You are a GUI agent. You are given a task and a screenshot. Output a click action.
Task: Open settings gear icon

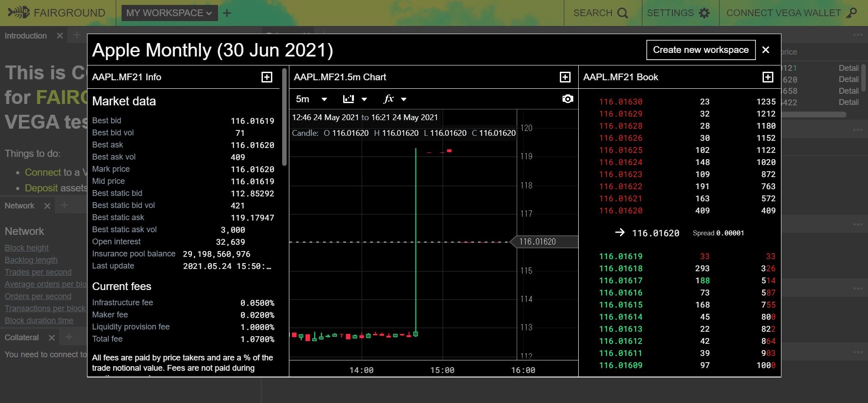coord(705,13)
